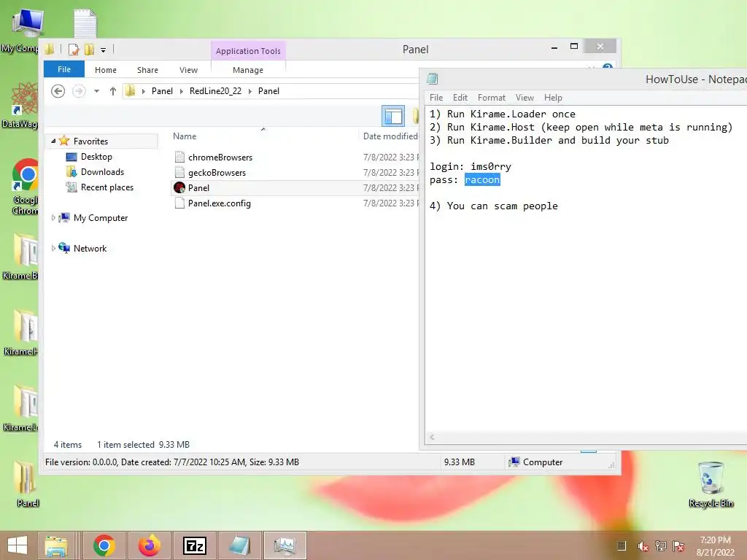
Task: Expand the chevron after RedLine20_22 breadcrumb
Action: [249, 91]
